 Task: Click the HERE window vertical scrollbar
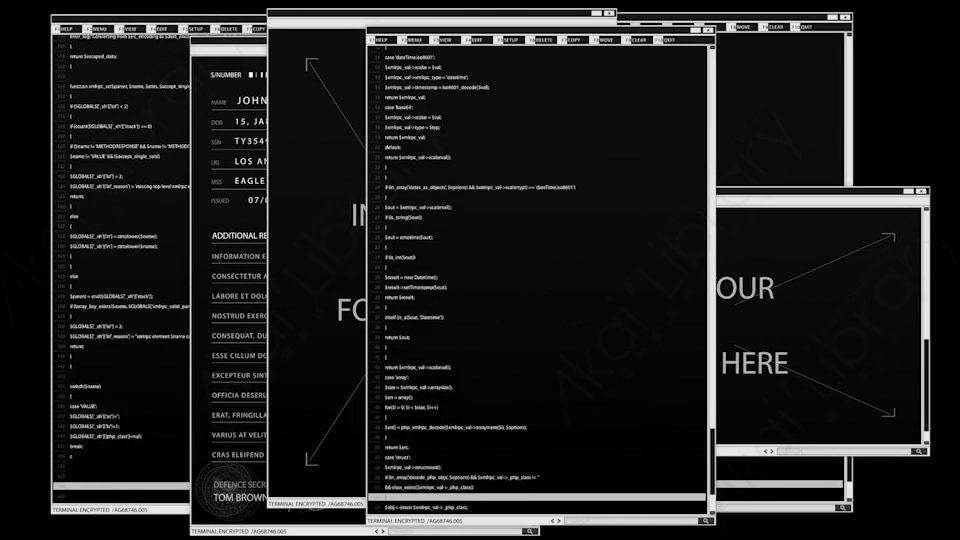click(926, 324)
